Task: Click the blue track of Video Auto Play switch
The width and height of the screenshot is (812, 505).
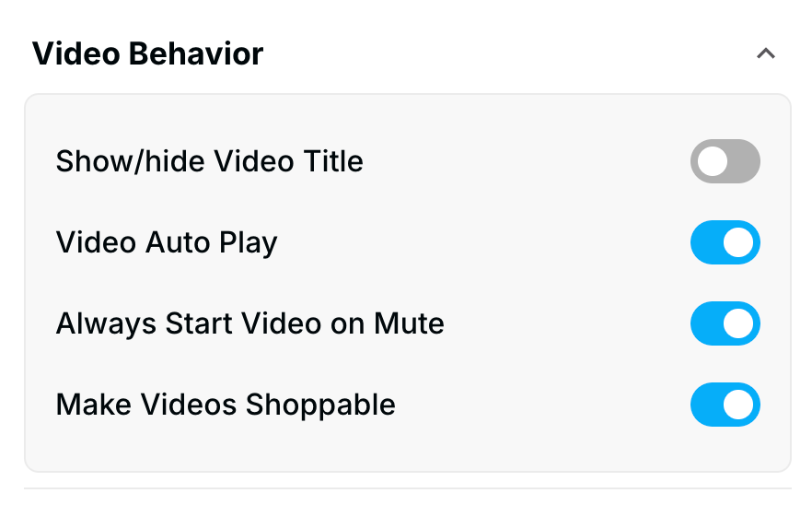Action: click(x=705, y=242)
